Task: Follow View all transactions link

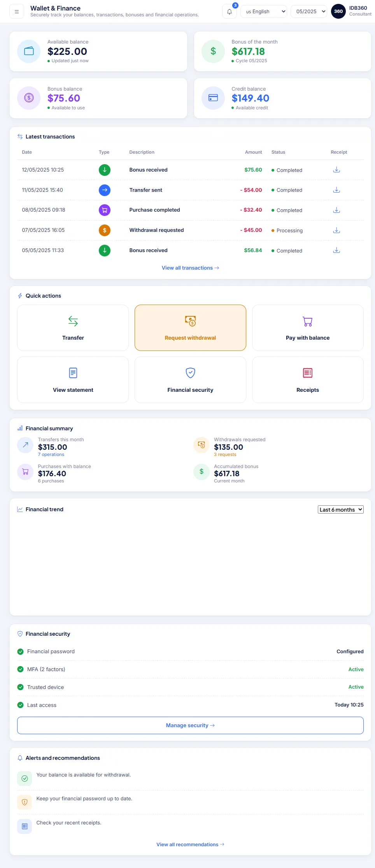Action: [x=190, y=268]
